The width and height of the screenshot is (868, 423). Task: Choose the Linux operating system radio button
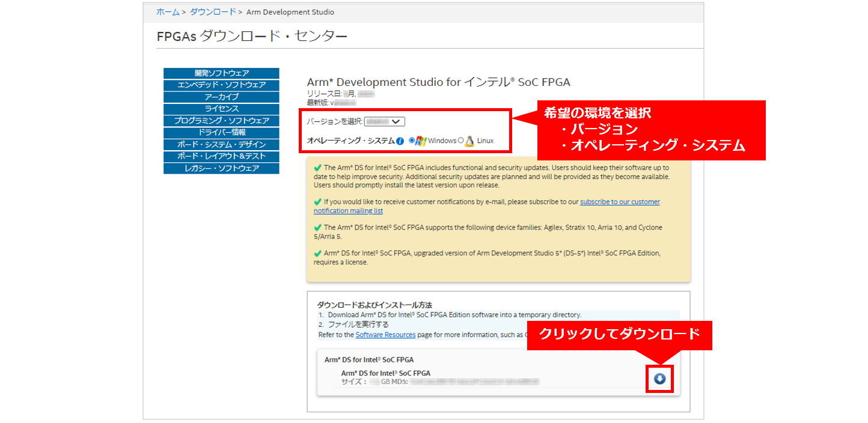[461, 141]
